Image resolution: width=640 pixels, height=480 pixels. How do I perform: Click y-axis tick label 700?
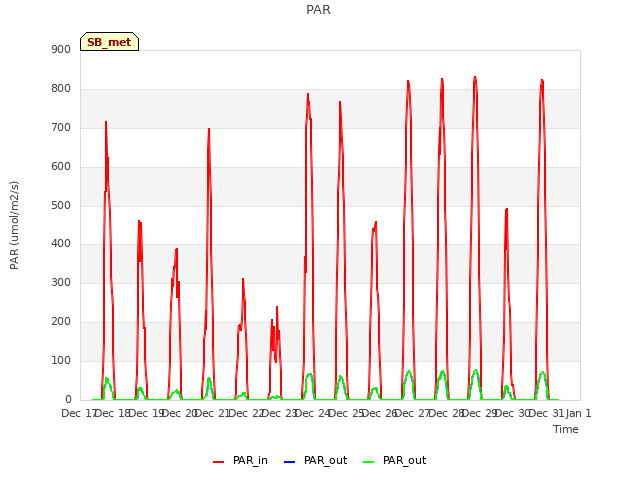[x=61, y=128]
